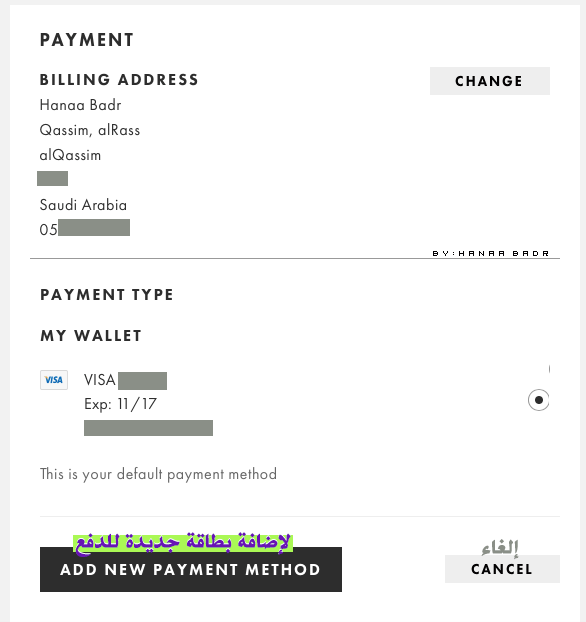This screenshot has height=622, width=586.
Task: Click the Arabic label above CANCEL
Action: (500, 547)
